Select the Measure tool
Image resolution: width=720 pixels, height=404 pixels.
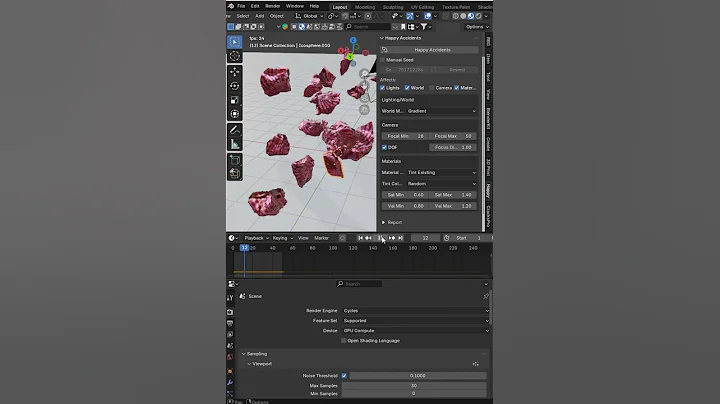point(235,144)
